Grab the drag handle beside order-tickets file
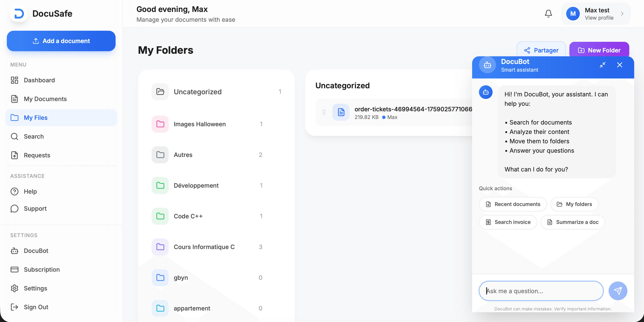The width and height of the screenshot is (644, 322). click(324, 112)
